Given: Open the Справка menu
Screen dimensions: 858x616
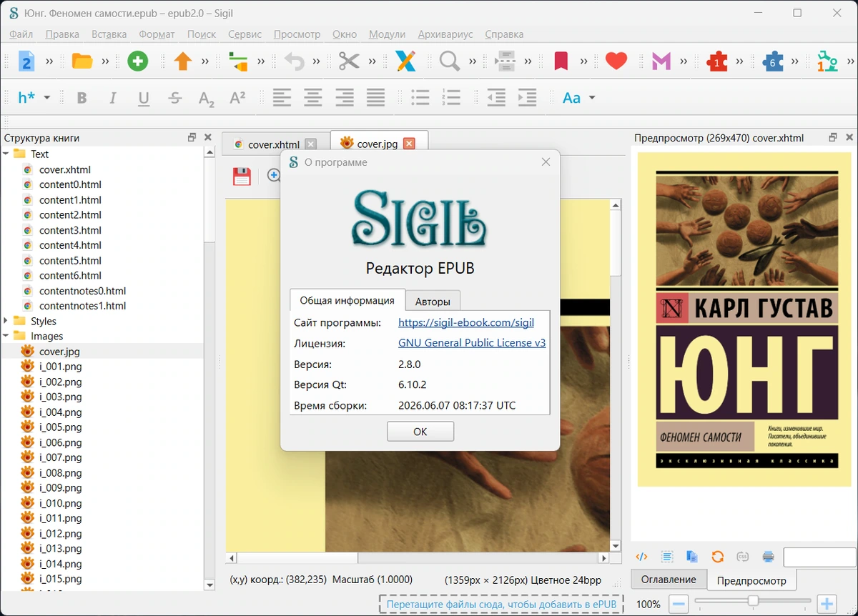Looking at the screenshot, I should [504, 34].
